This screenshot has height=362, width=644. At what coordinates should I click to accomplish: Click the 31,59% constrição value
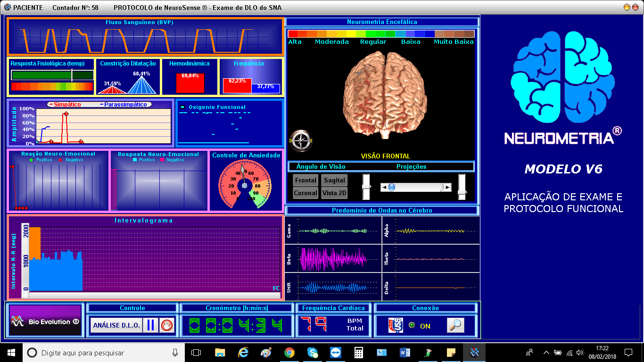click(x=113, y=83)
